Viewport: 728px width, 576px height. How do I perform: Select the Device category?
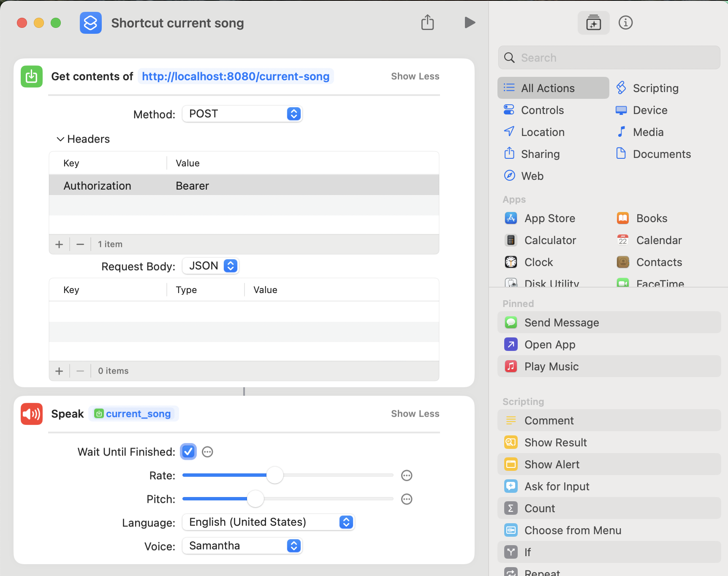point(642,110)
